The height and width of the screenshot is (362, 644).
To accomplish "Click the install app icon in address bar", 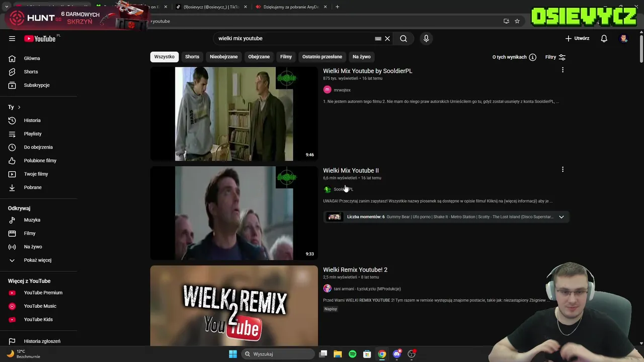I will coord(506,21).
